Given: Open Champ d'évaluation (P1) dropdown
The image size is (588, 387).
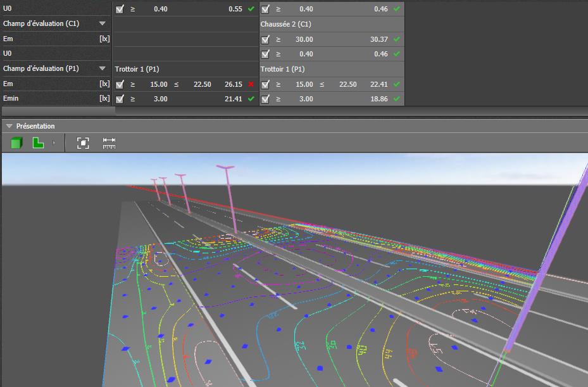Looking at the screenshot, I should (102, 68).
